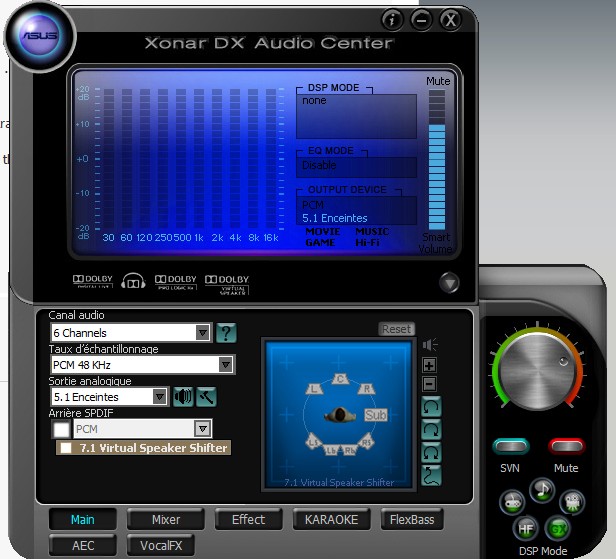Screen dimensions: 616x559
Task: Click the Dolby Digital Live icon
Action: 92,281
